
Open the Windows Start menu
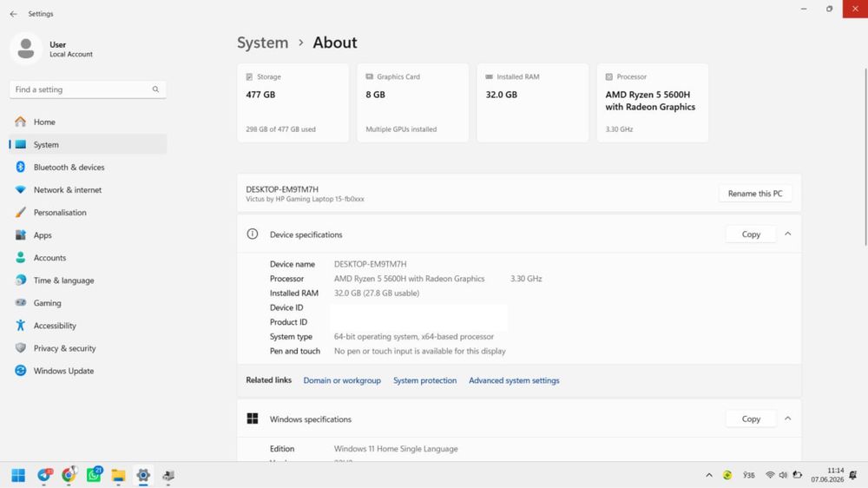[18, 475]
